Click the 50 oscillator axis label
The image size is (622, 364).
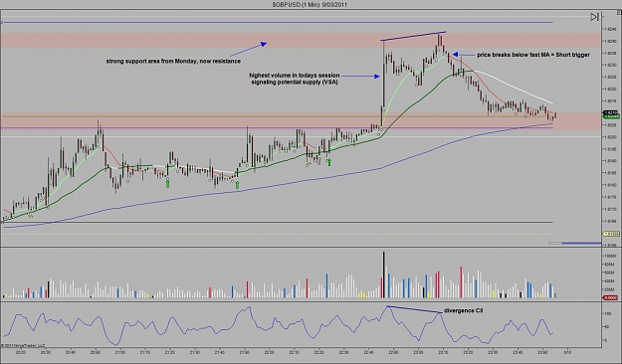606,327
